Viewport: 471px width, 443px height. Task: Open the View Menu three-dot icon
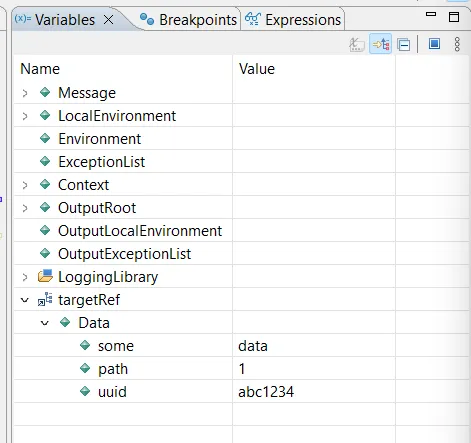[x=457, y=44]
